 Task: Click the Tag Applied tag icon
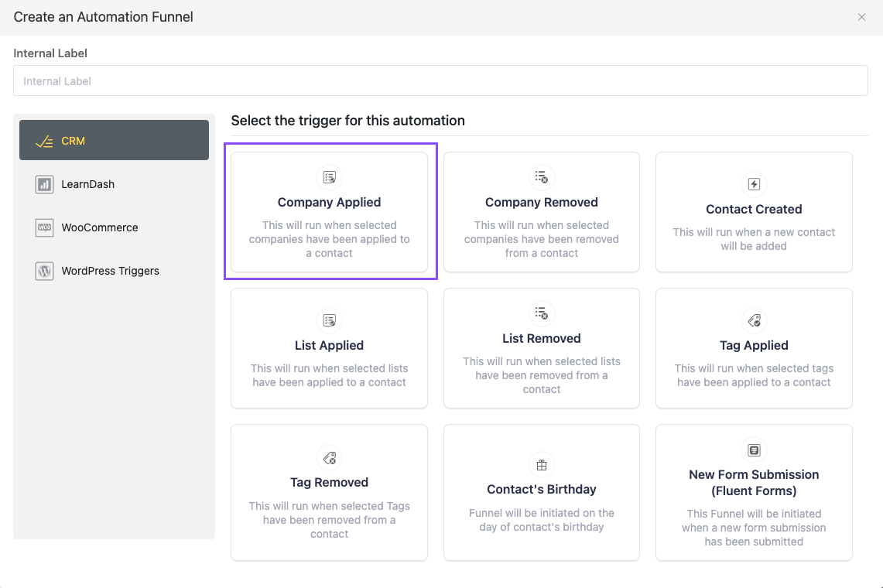coord(754,320)
